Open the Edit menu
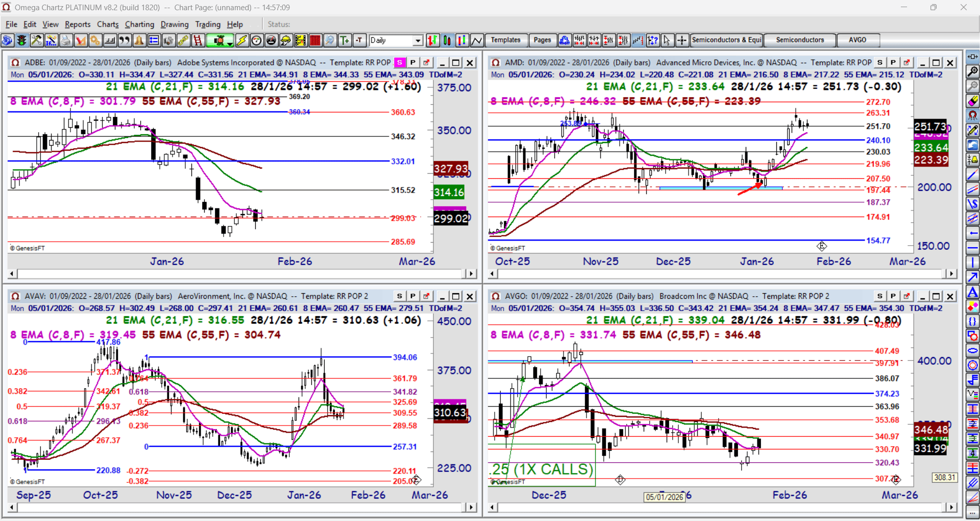The width and height of the screenshot is (980, 521). (x=30, y=24)
